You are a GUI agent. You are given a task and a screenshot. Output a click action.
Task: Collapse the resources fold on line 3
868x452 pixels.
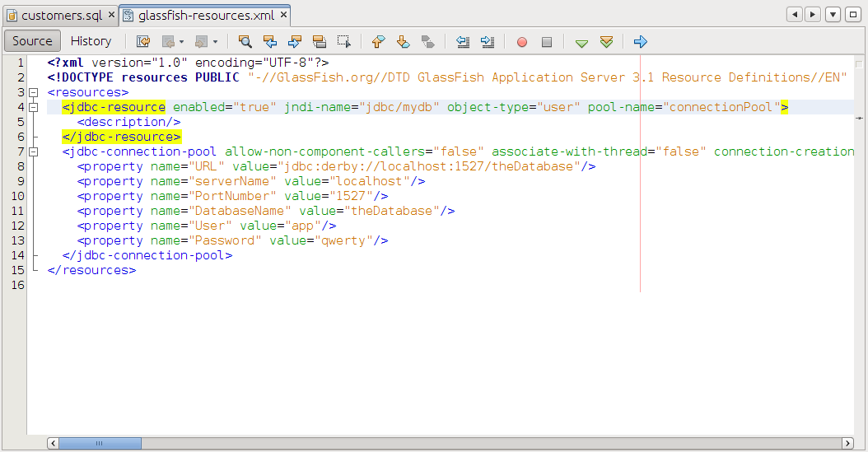(34, 93)
